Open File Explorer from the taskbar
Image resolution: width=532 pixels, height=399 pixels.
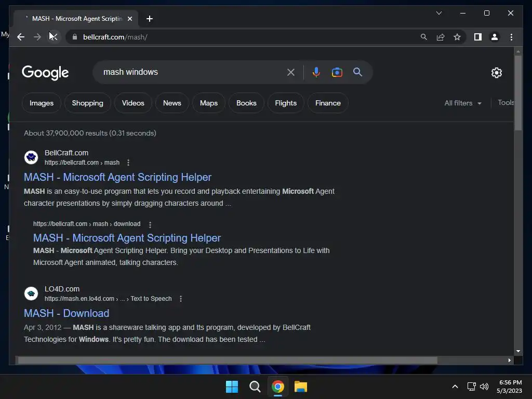tap(301, 387)
